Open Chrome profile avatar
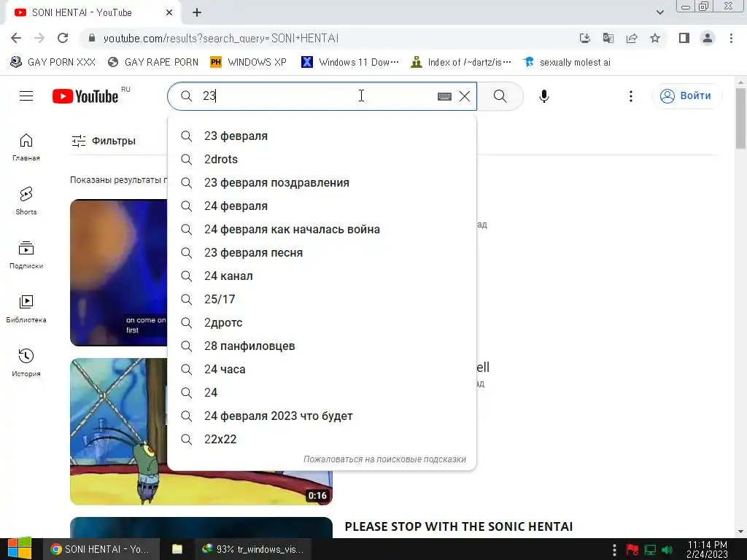 point(708,38)
